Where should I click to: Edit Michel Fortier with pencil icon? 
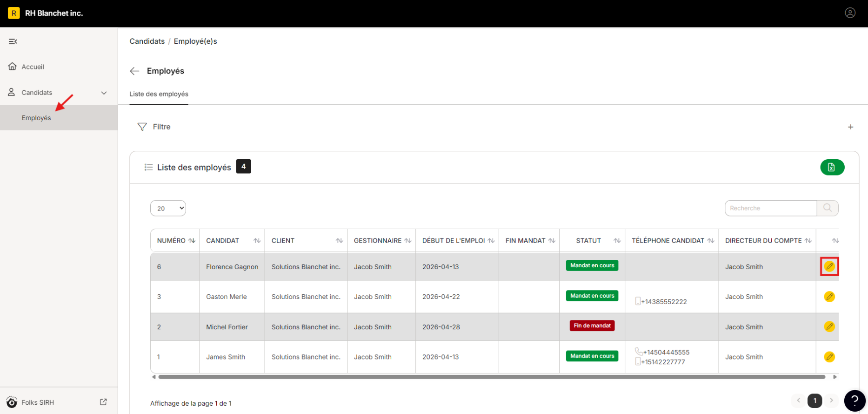(829, 326)
